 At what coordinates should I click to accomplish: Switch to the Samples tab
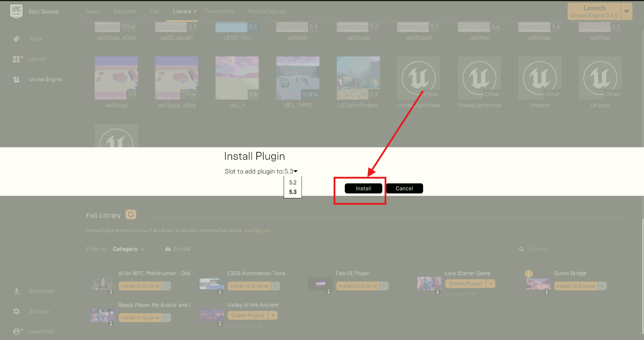click(x=125, y=11)
